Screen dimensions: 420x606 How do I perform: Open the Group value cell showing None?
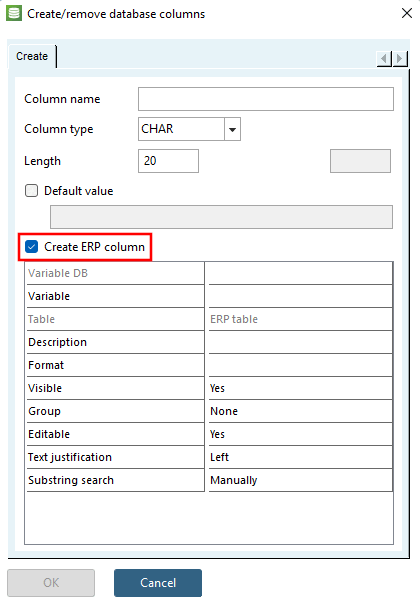301,411
